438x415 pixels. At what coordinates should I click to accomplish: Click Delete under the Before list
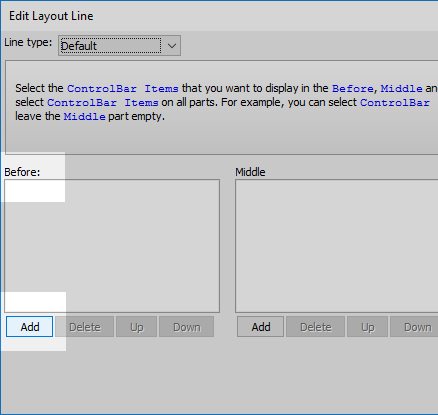point(85,327)
